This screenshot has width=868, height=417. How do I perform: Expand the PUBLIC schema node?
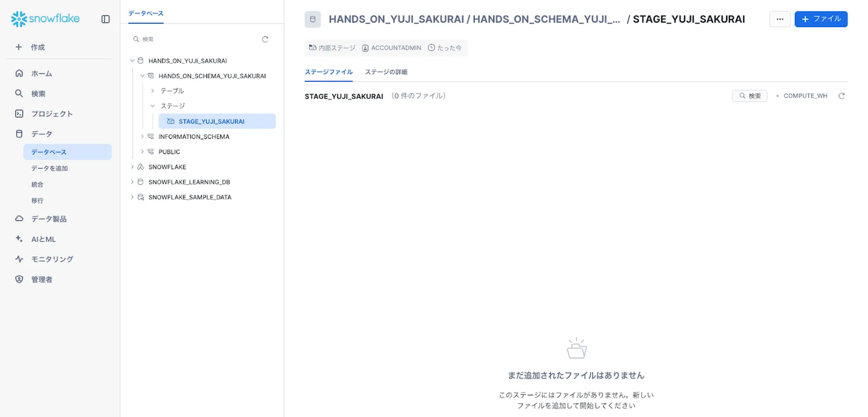click(x=142, y=152)
